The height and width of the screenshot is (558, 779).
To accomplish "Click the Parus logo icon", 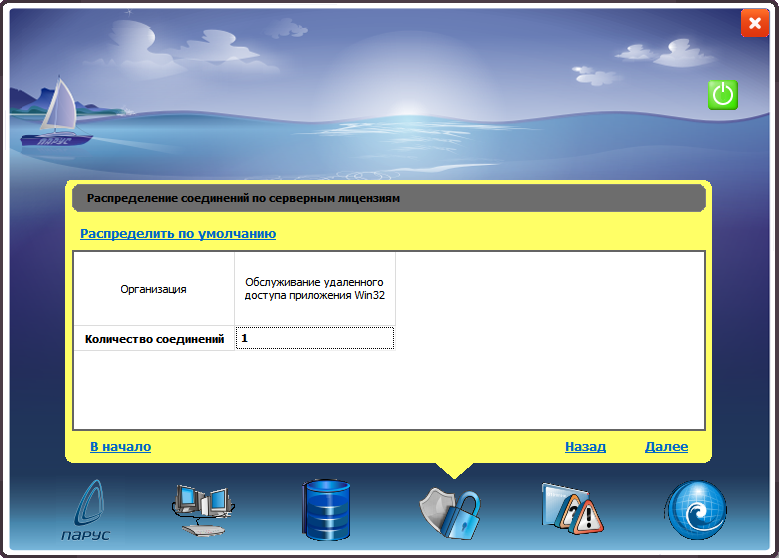I will [85, 510].
